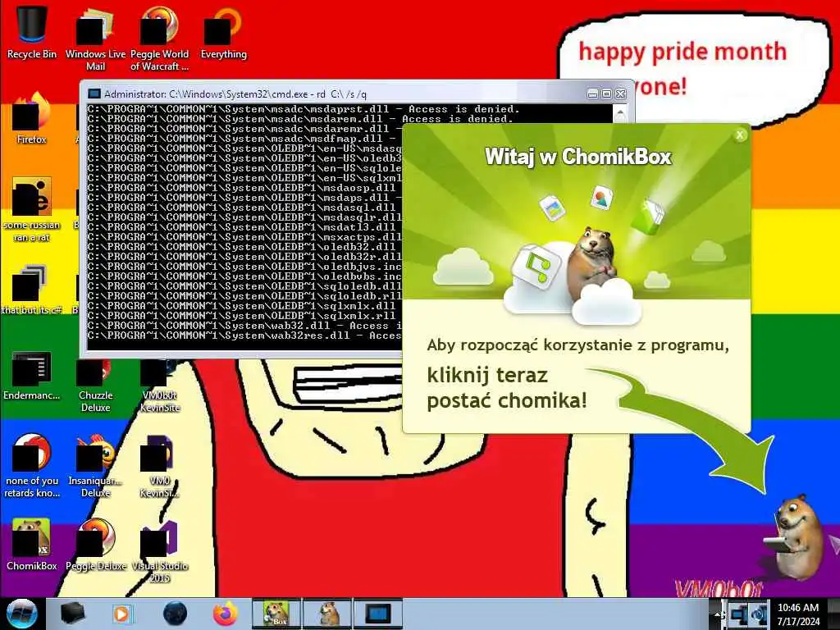Select the Peggle Deluxe desktop icon
The image size is (840, 630).
[x=95, y=545]
